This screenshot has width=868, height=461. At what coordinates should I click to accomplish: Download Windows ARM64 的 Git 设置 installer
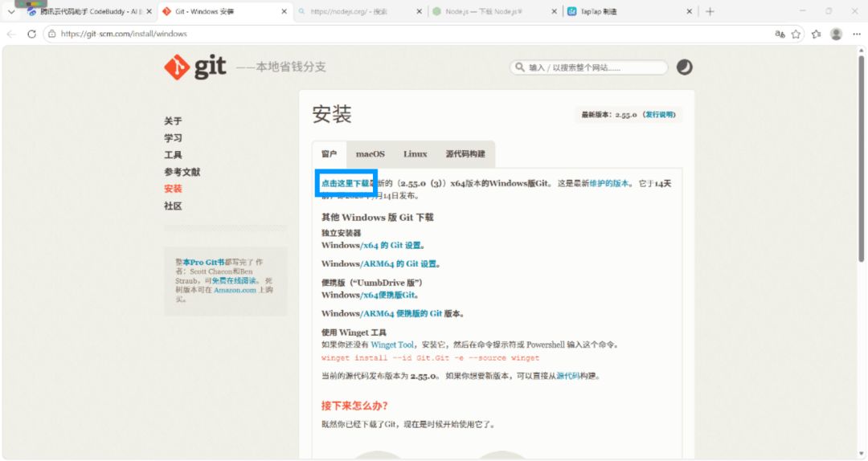pos(399,264)
